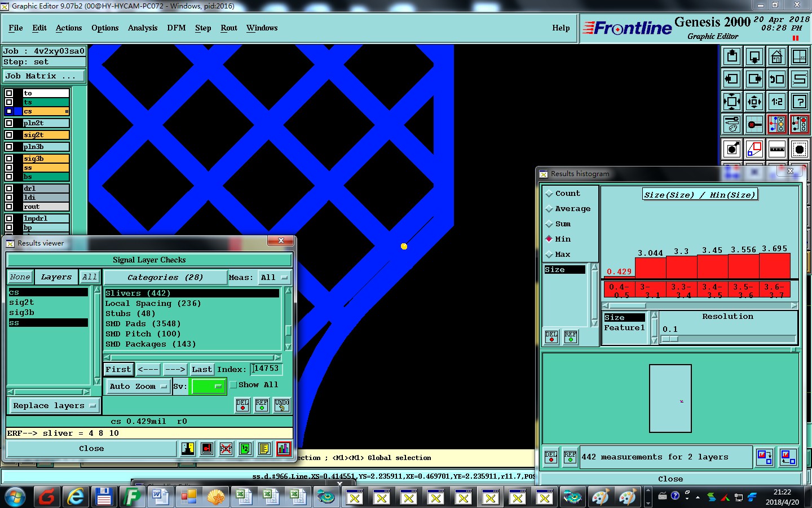Click the pan down arrow icon

pyautogui.click(x=754, y=56)
